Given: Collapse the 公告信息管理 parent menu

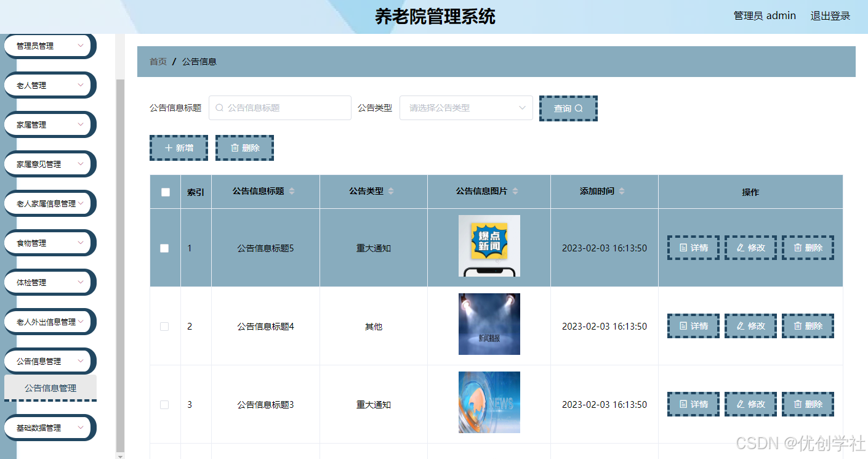Looking at the screenshot, I should click(50, 361).
